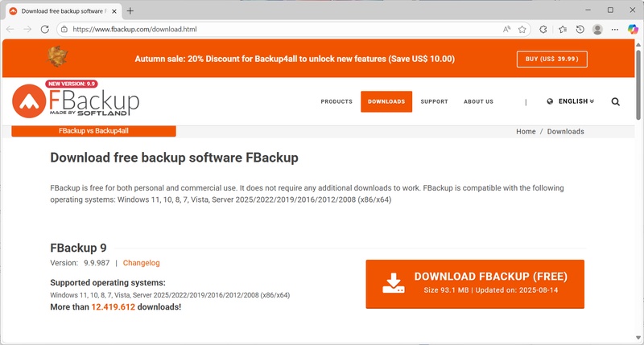This screenshot has width=644, height=345.
Task: Open the site search magnifier icon
Action: click(615, 102)
